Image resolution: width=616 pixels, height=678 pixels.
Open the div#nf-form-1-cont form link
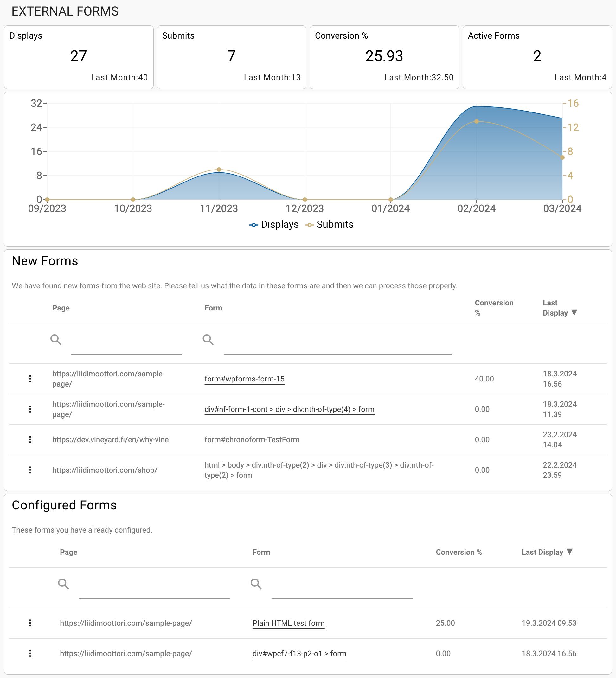click(x=289, y=409)
